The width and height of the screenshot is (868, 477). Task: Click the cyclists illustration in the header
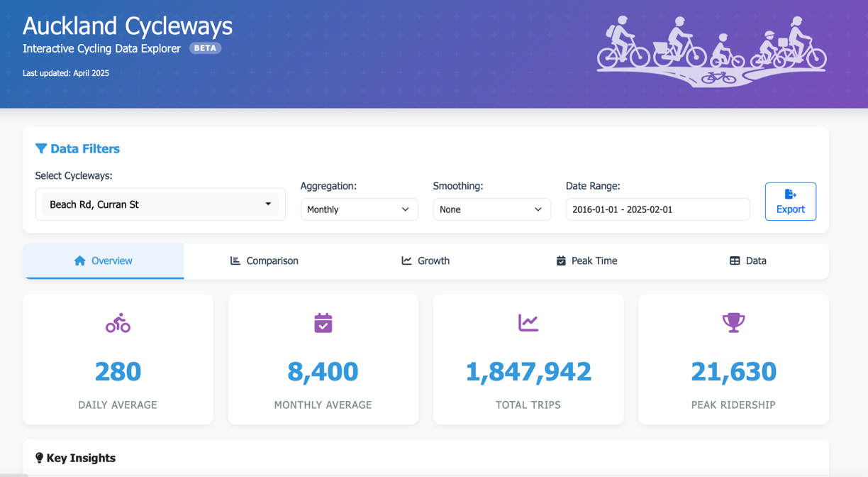point(711,52)
